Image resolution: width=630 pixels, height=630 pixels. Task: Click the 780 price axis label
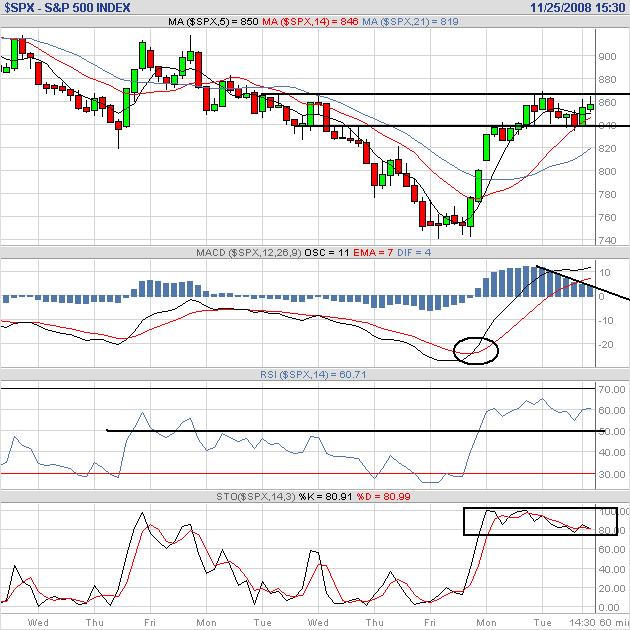tap(607, 194)
